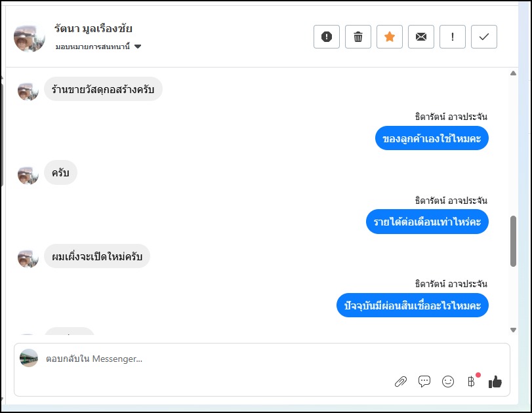Viewport: 532px width, 413px height.
Task: Click the exclamation mark priority button
Action: (x=453, y=37)
